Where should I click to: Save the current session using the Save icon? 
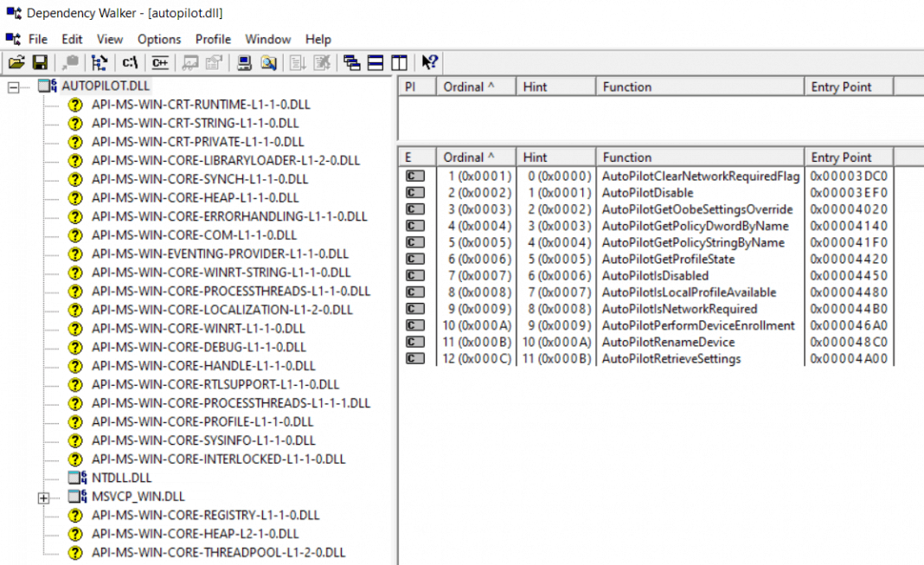tap(40, 62)
